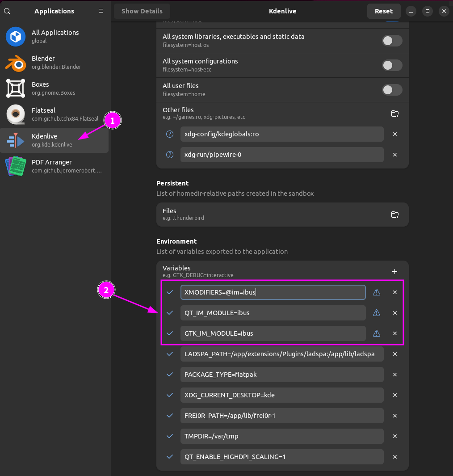Click checkmark icon beside XMODIFIERS variable
This screenshot has height=476, width=453.
click(x=170, y=292)
